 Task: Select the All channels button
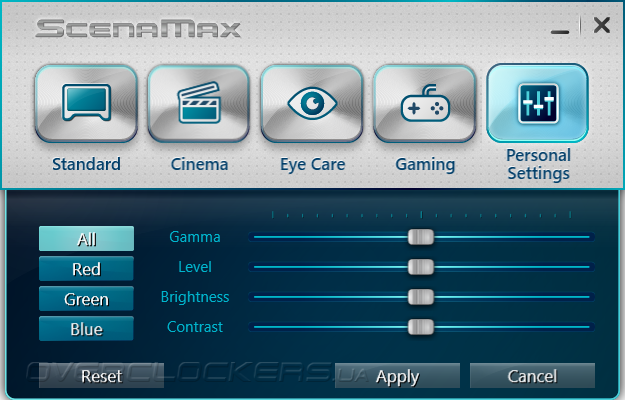point(86,239)
